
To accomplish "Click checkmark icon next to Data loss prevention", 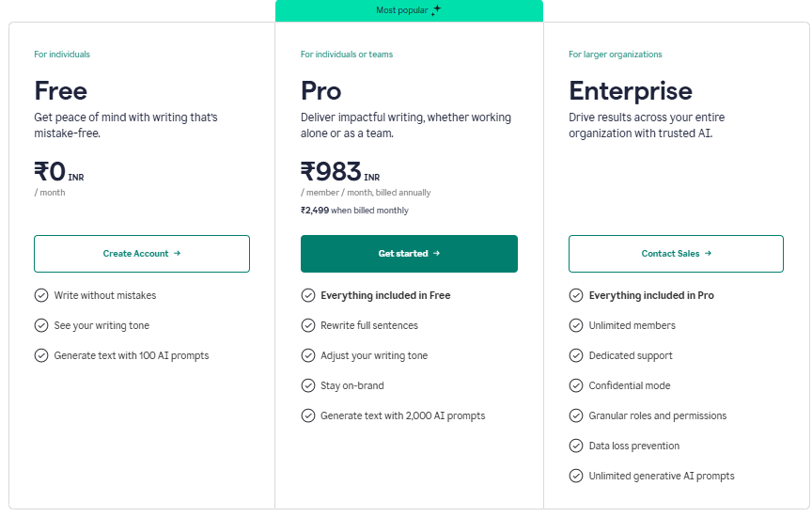I will point(576,446).
